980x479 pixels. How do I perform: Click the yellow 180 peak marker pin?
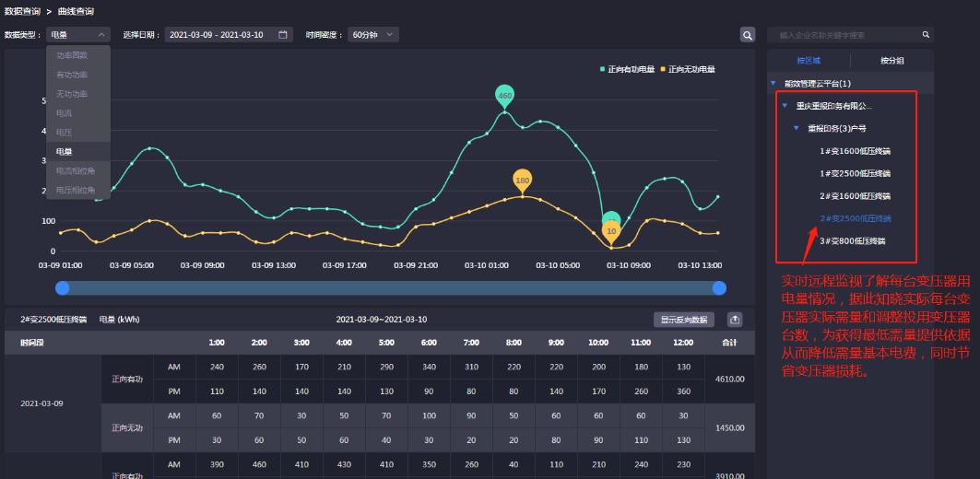522,180
